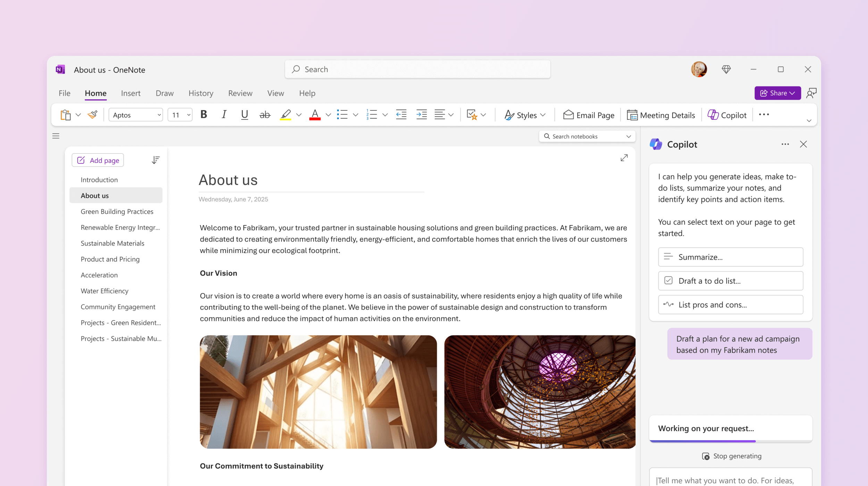The height and width of the screenshot is (486, 868).
Task: Toggle underline formatting
Action: [x=244, y=115]
